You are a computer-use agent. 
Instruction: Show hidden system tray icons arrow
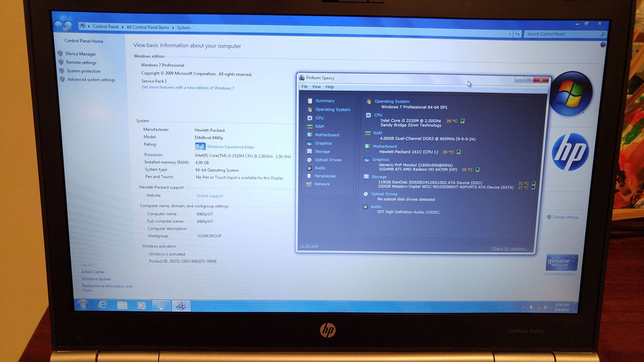(523, 307)
